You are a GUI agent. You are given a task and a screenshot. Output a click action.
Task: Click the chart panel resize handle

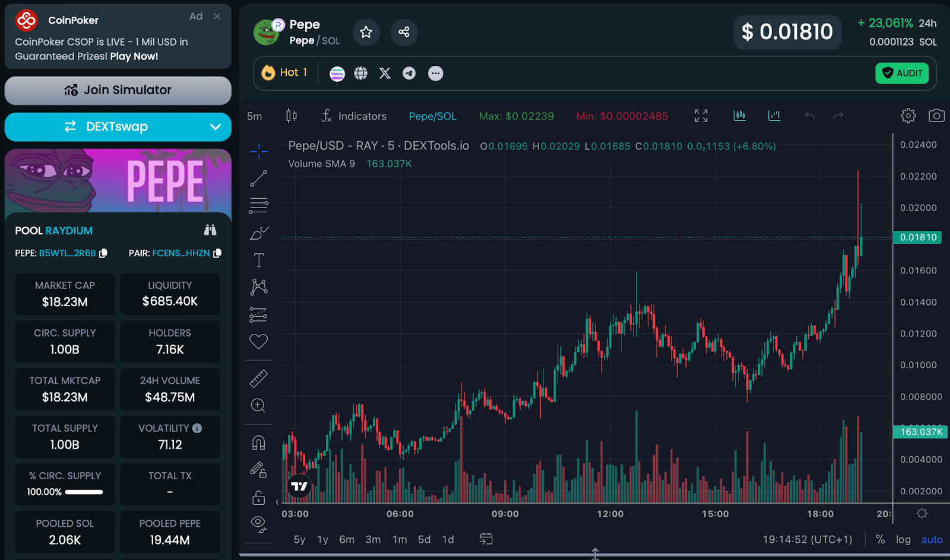pos(595,554)
